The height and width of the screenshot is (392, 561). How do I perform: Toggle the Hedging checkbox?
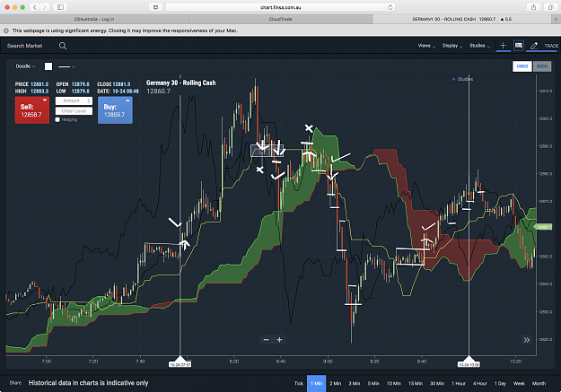point(57,119)
